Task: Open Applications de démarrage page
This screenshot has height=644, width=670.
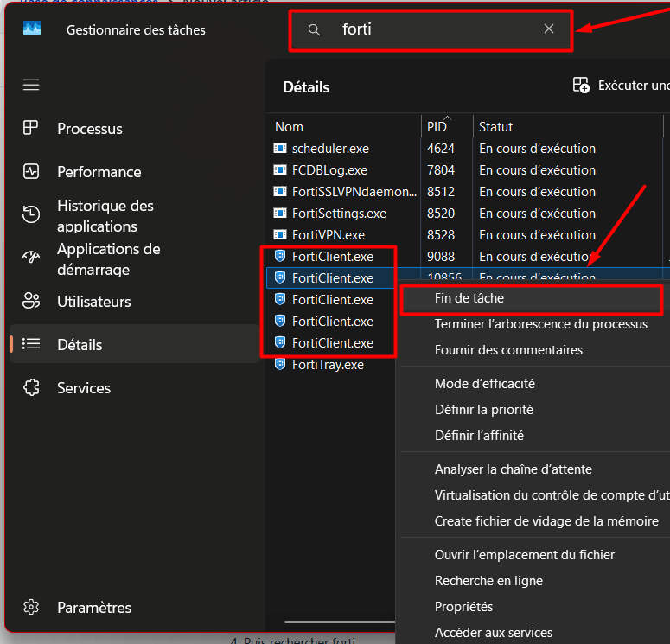Action: click(135, 258)
